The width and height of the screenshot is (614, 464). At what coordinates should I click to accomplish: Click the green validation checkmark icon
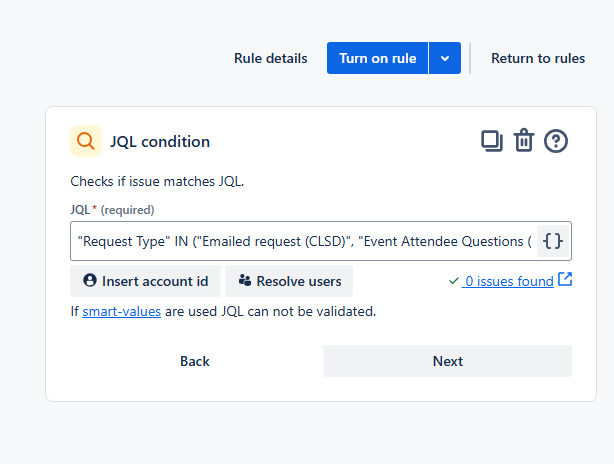tap(454, 281)
